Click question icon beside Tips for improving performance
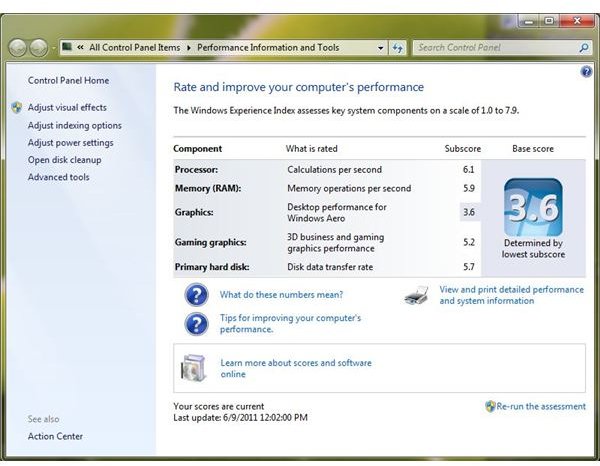Screen dimensions: 600x466 196,324
